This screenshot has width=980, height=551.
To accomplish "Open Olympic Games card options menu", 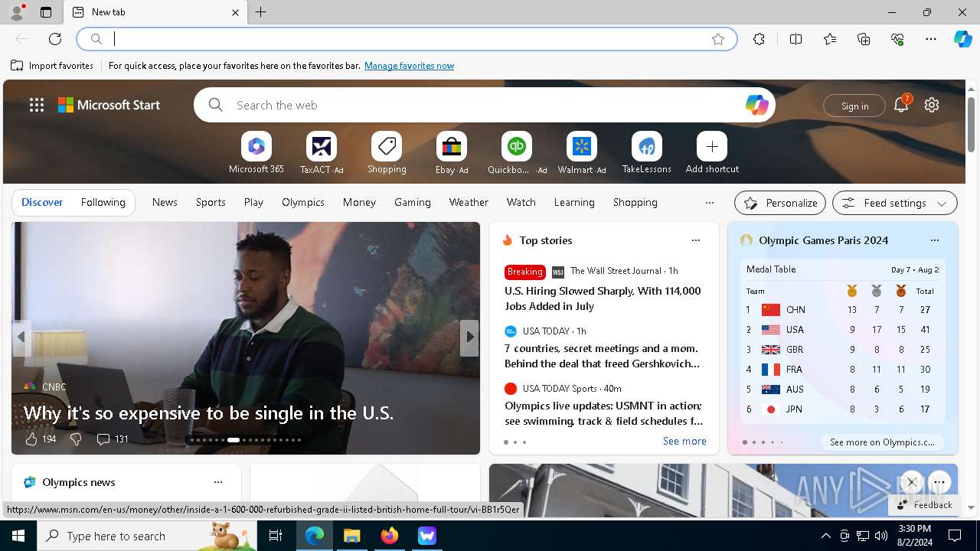I will click(x=935, y=240).
